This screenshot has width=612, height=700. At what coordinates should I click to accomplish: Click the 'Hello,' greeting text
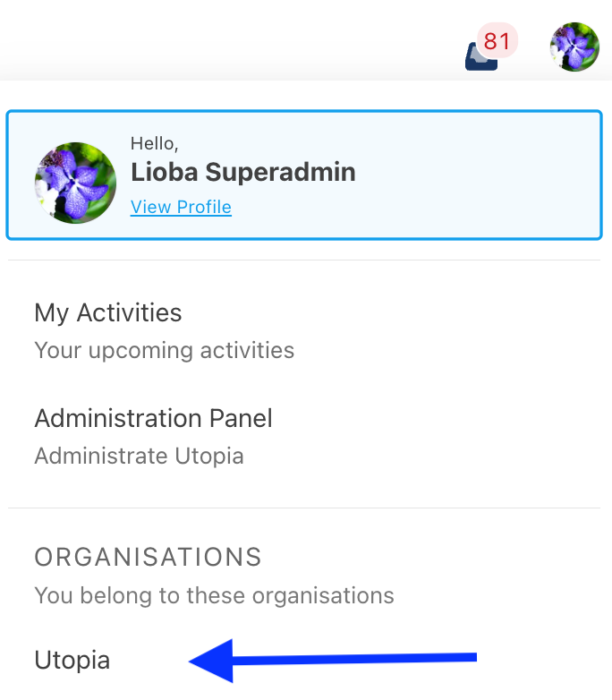(x=155, y=142)
